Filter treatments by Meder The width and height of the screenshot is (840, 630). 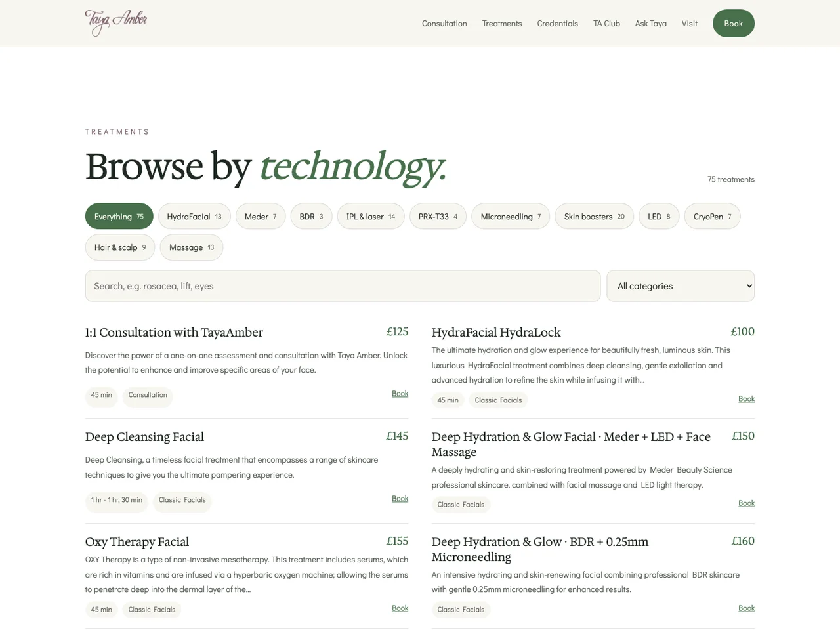(x=261, y=217)
